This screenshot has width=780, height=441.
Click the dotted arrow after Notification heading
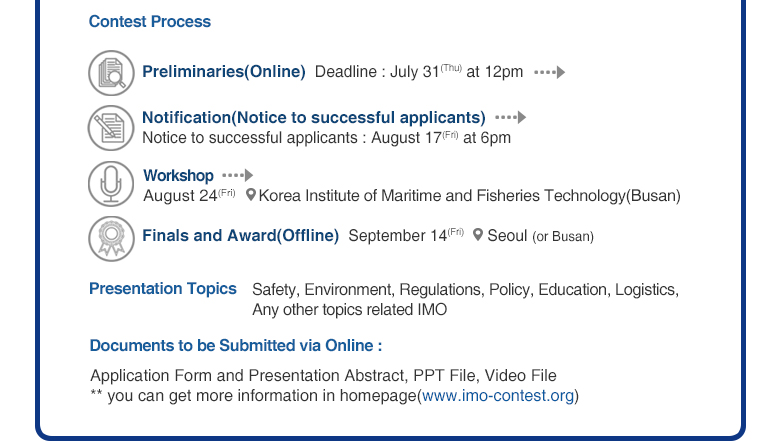(x=511, y=117)
